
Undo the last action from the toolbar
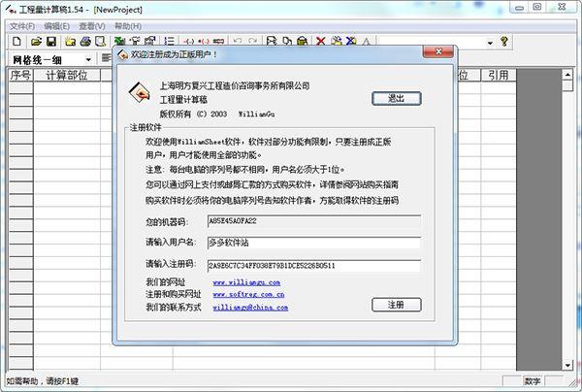pos(238,41)
